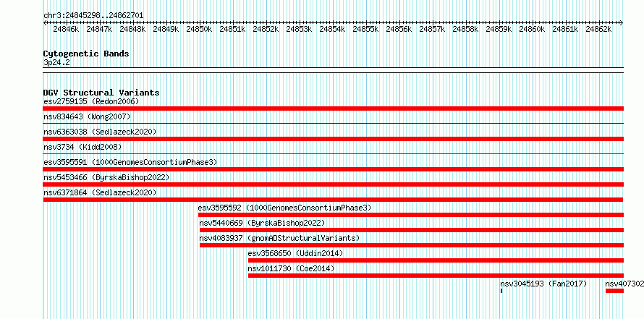Click the nsv834643 (Wong2007) variant label
This screenshot has height=319, width=644.
coord(87,116)
